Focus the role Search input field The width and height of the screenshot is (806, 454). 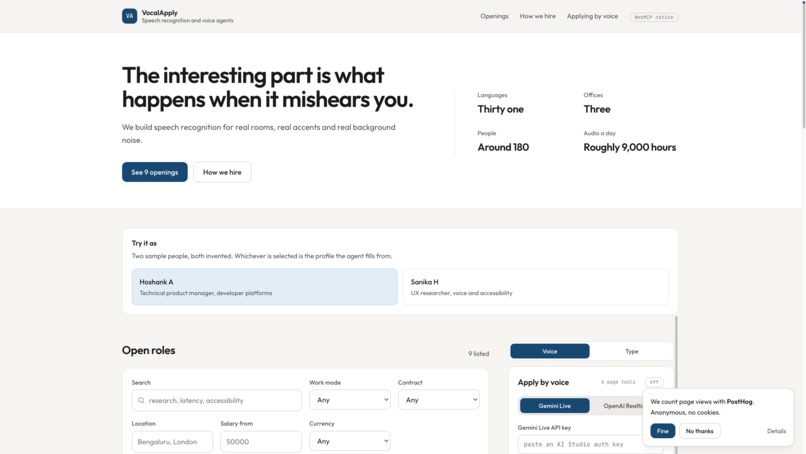pyautogui.click(x=216, y=401)
